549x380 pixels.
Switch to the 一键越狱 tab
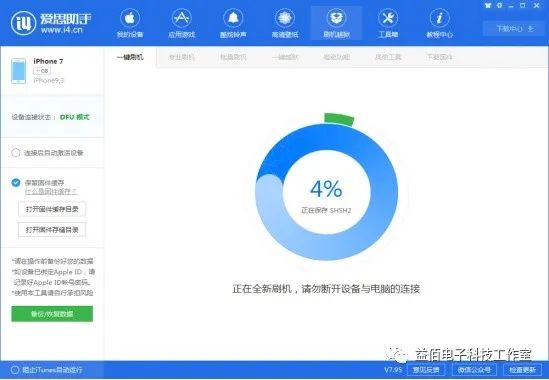click(x=285, y=57)
